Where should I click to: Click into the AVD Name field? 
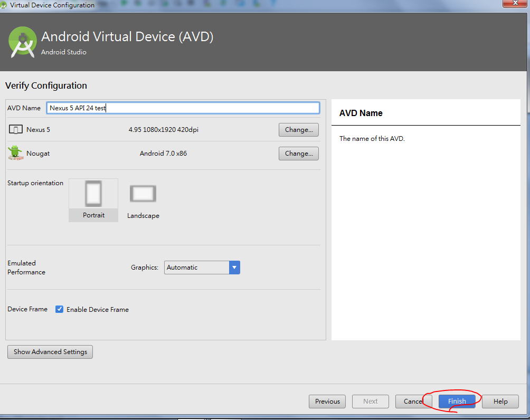[x=183, y=108]
